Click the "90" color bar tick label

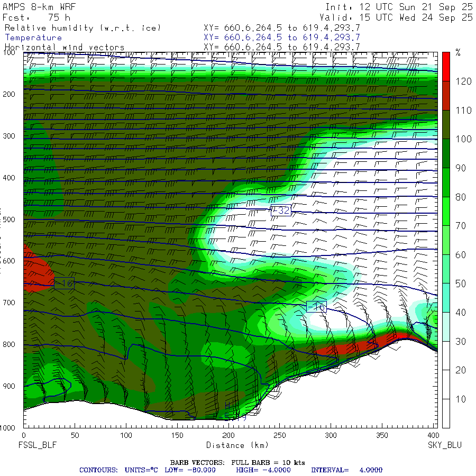[x=461, y=168]
